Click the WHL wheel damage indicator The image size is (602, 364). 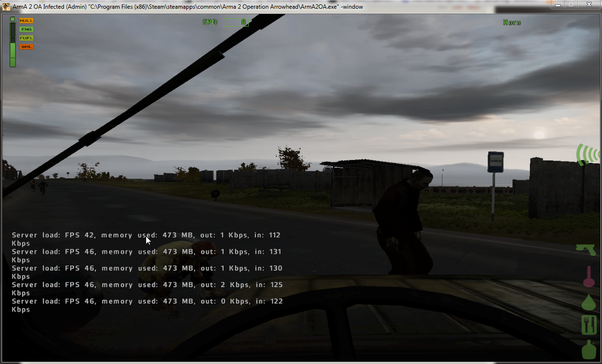click(26, 47)
